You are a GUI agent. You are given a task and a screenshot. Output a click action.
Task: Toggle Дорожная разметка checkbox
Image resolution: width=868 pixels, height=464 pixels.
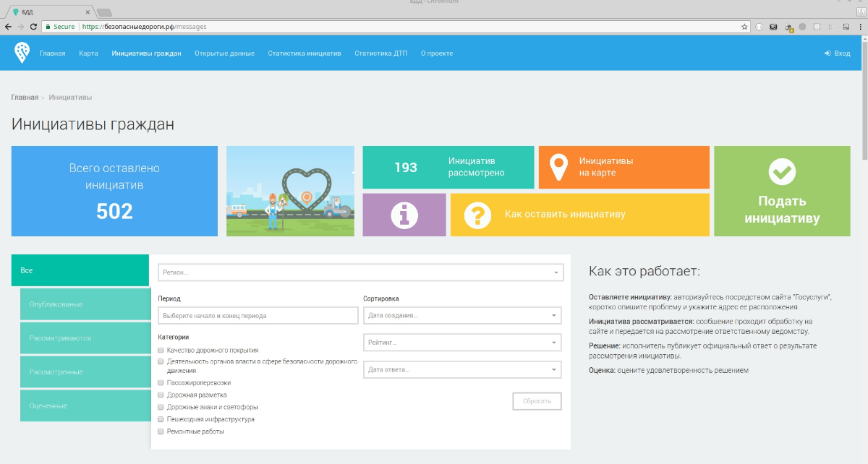click(x=161, y=395)
